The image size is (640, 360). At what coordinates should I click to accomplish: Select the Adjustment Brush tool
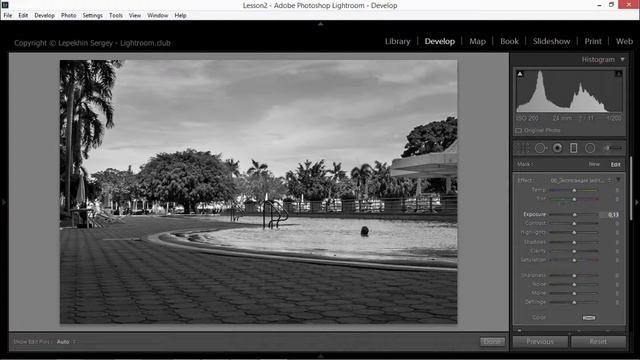click(613, 148)
